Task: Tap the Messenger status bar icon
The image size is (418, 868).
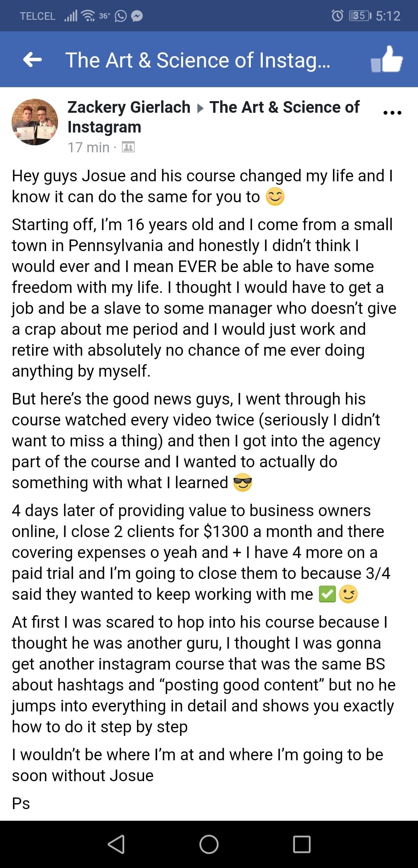Action: [137, 16]
